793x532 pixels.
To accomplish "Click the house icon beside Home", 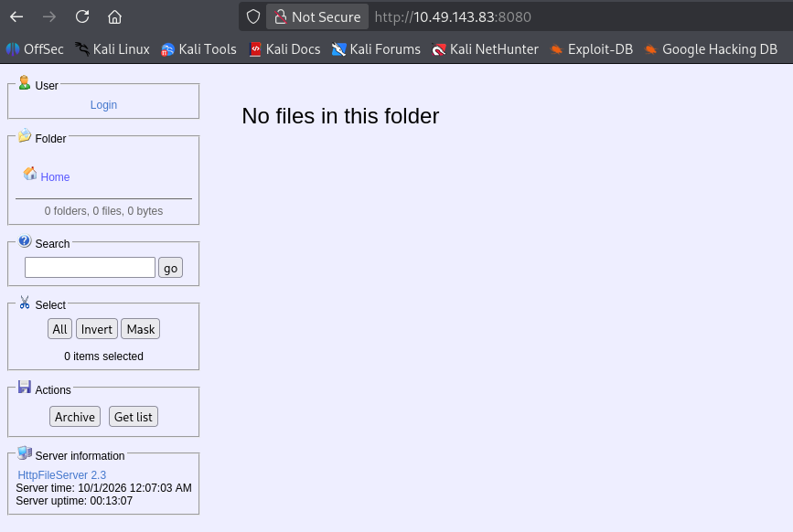I will [30, 174].
